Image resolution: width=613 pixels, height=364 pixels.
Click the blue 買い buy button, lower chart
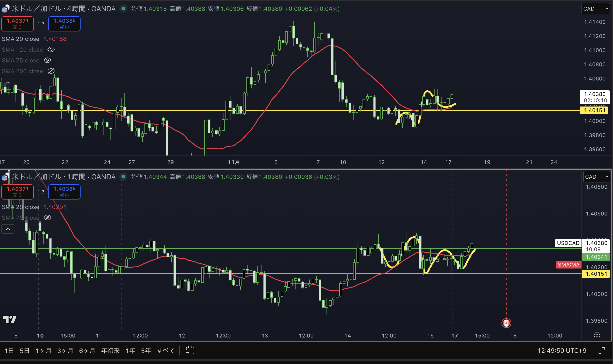pyautogui.click(x=64, y=192)
